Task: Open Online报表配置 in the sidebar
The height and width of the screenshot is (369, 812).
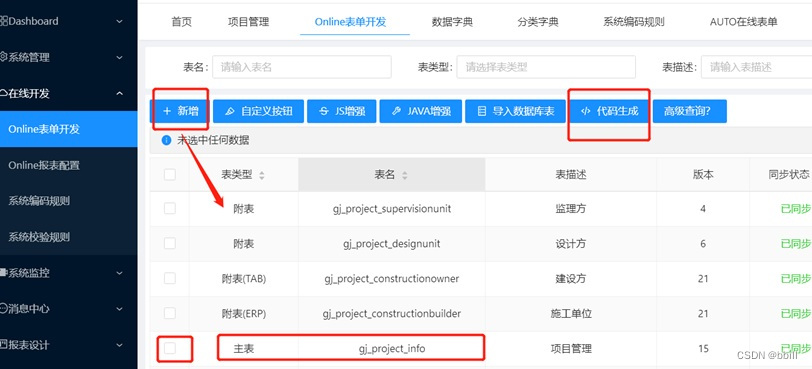Action: [x=69, y=166]
